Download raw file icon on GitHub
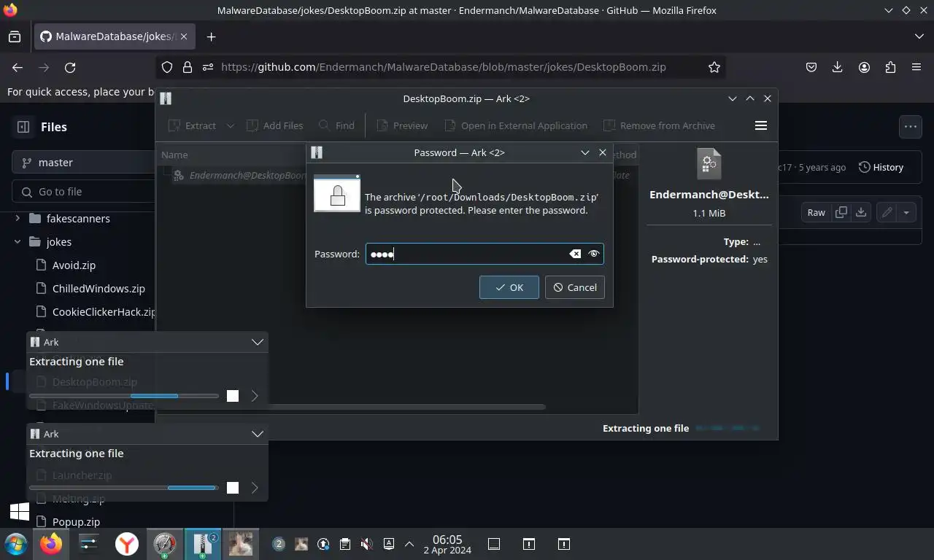 click(x=861, y=213)
